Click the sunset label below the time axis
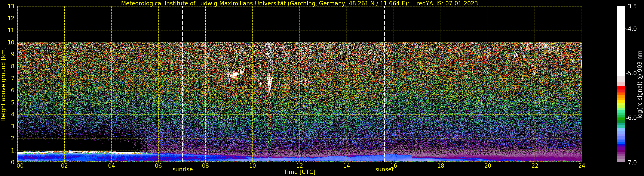This screenshot has height=176, width=644. tap(384, 170)
